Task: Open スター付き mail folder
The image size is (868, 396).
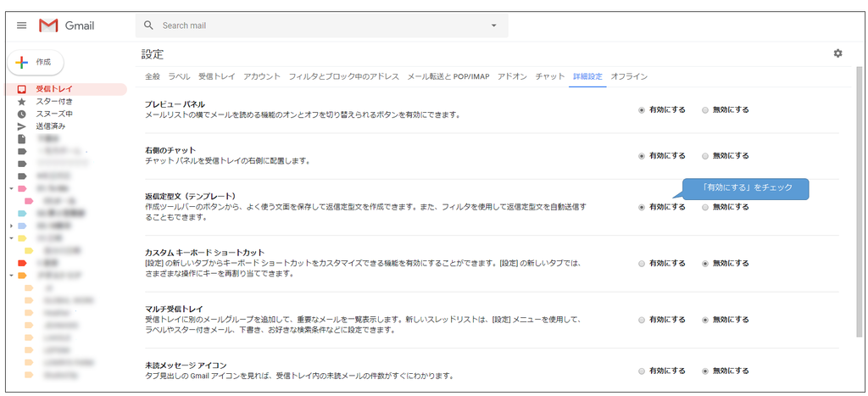Action: (54, 102)
